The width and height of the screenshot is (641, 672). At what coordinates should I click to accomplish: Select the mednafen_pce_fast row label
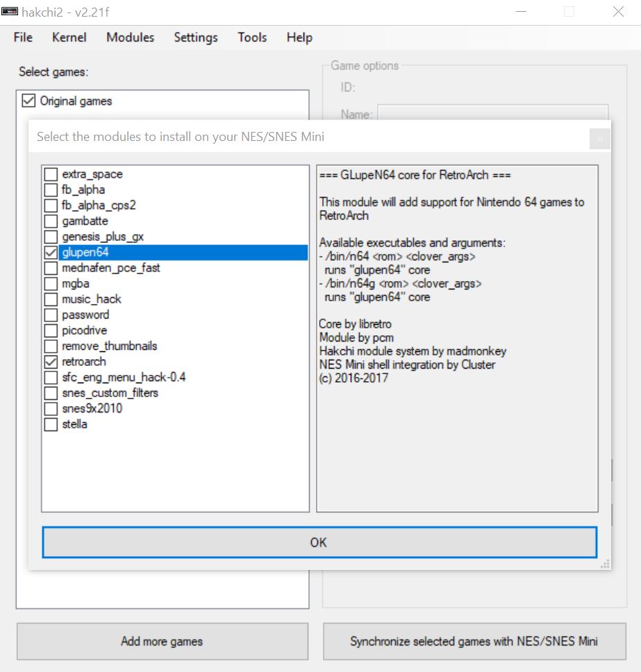[x=111, y=268]
